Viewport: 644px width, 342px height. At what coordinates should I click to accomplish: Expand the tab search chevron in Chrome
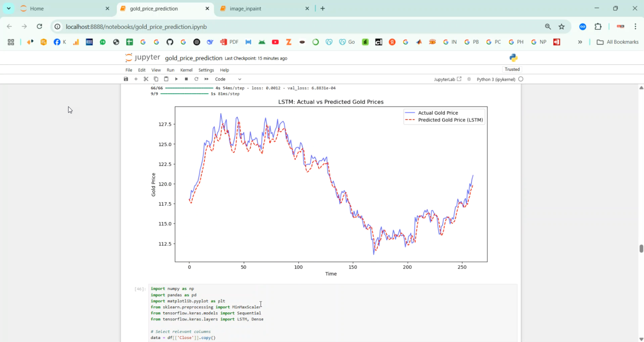coord(9,9)
